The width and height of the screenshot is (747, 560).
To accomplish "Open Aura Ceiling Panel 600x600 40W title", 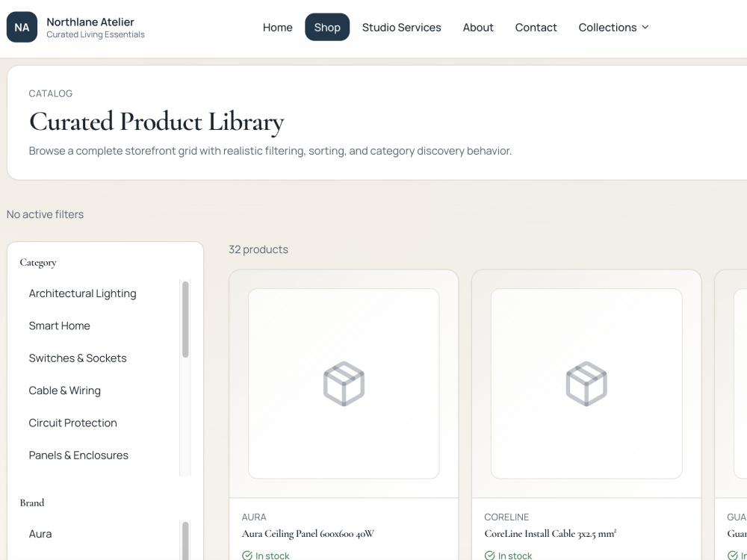I will pyautogui.click(x=308, y=534).
